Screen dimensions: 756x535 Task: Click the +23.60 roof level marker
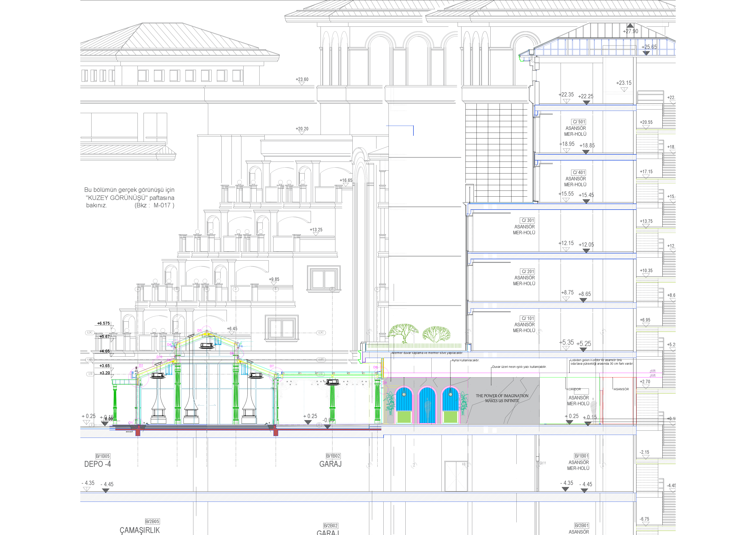(x=302, y=79)
